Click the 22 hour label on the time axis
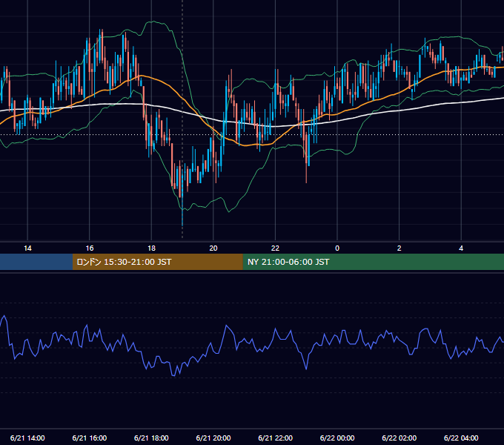 [275, 248]
